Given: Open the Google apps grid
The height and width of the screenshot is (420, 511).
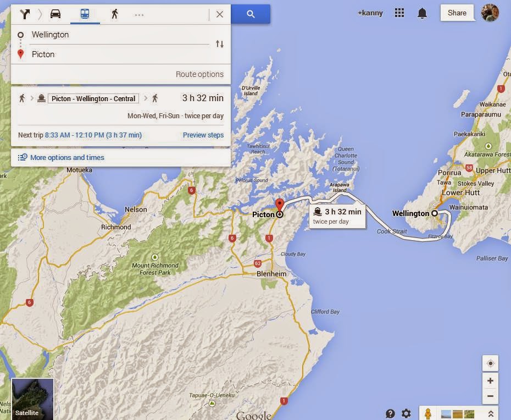Looking at the screenshot, I should 399,13.
